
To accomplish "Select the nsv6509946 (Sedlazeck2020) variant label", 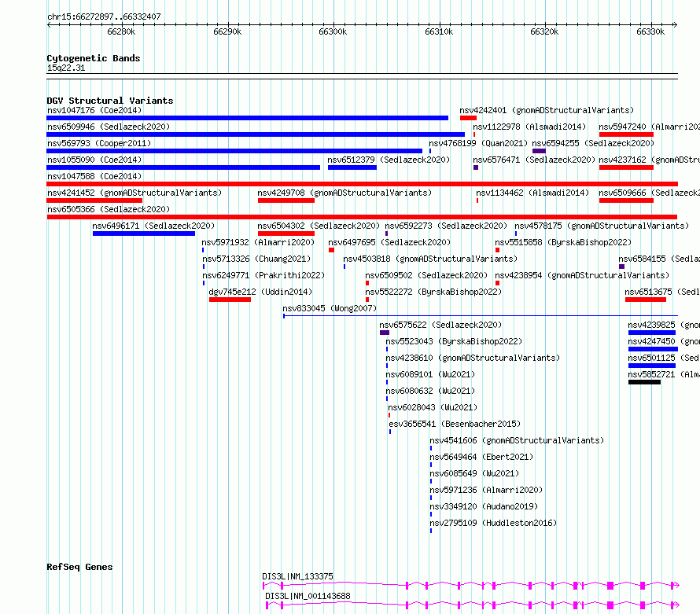I will [x=109, y=127].
